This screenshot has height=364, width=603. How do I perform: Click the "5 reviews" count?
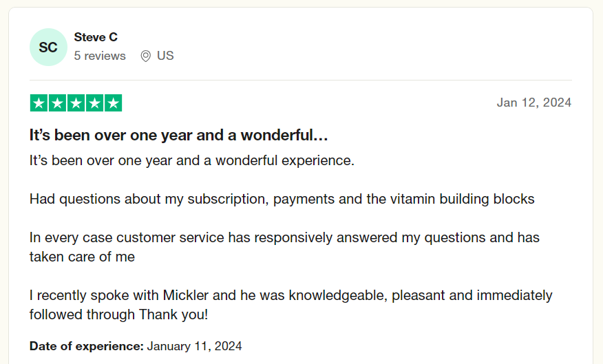[x=100, y=56]
